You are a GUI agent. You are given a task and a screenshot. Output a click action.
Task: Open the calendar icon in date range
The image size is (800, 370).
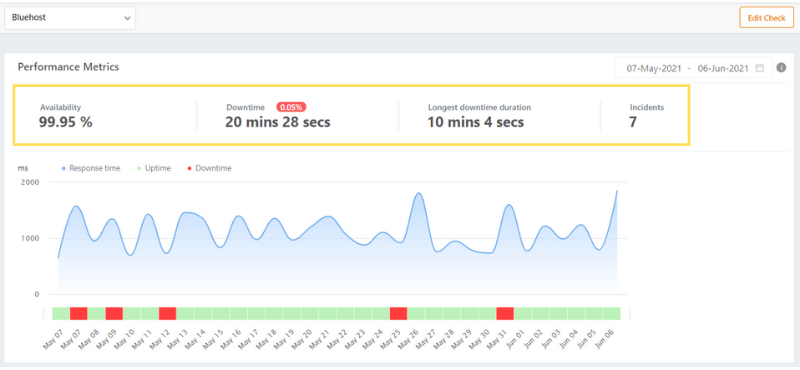click(760, 68)
